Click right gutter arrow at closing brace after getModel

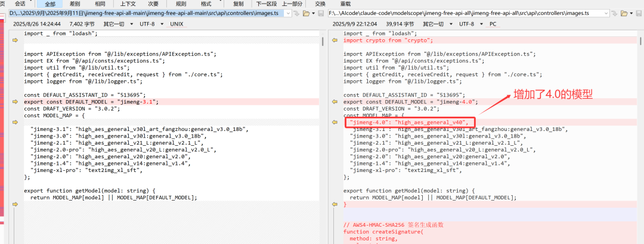click(x=335, y=204)
